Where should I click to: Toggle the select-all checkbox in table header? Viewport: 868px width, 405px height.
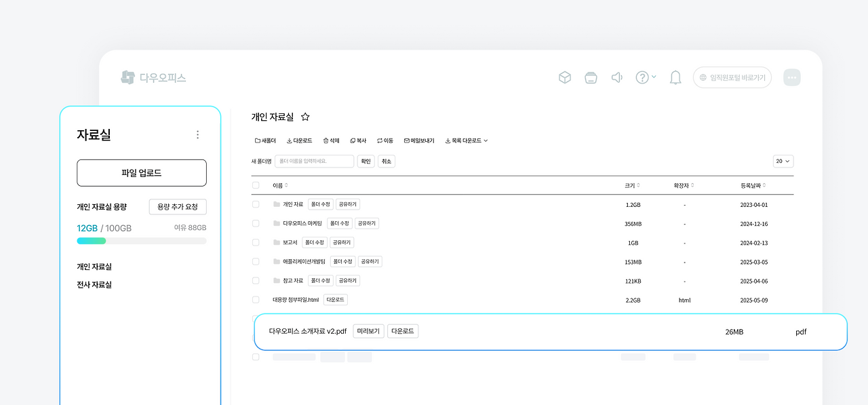[256, 185]
